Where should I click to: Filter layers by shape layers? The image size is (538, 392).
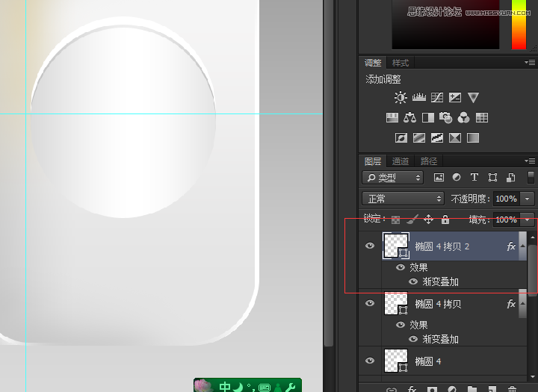click(x=492, y=177)
